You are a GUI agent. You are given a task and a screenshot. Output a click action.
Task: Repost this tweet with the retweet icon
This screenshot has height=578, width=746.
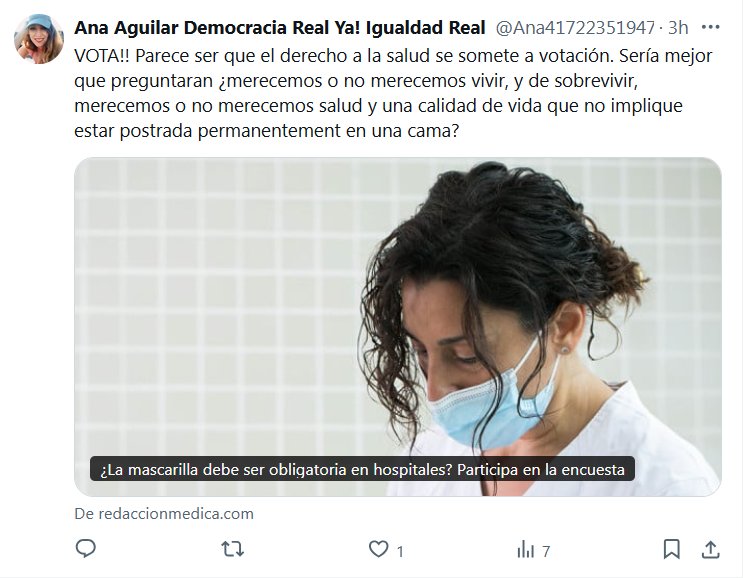pyautogui.click(x=233, y=549)
